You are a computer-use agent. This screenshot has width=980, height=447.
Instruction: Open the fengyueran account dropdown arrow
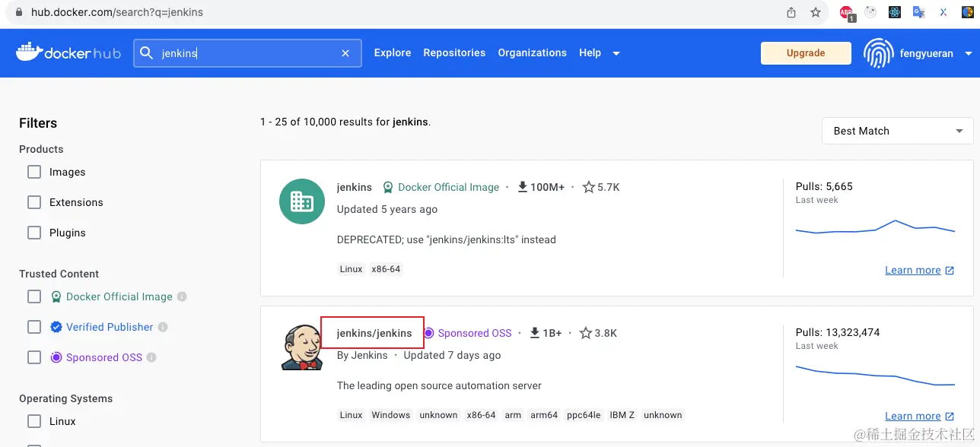click(969, 53)
